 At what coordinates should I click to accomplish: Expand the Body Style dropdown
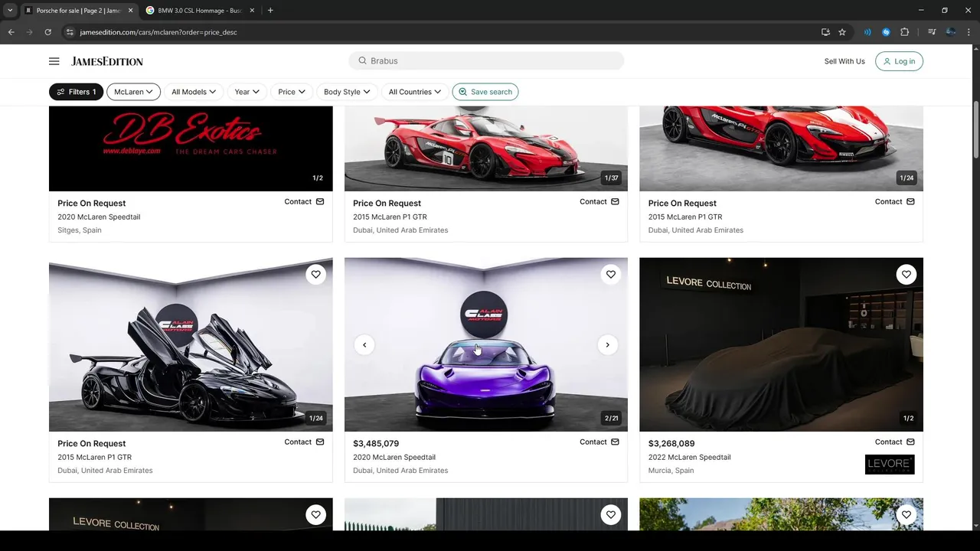[x=347, y=92]
